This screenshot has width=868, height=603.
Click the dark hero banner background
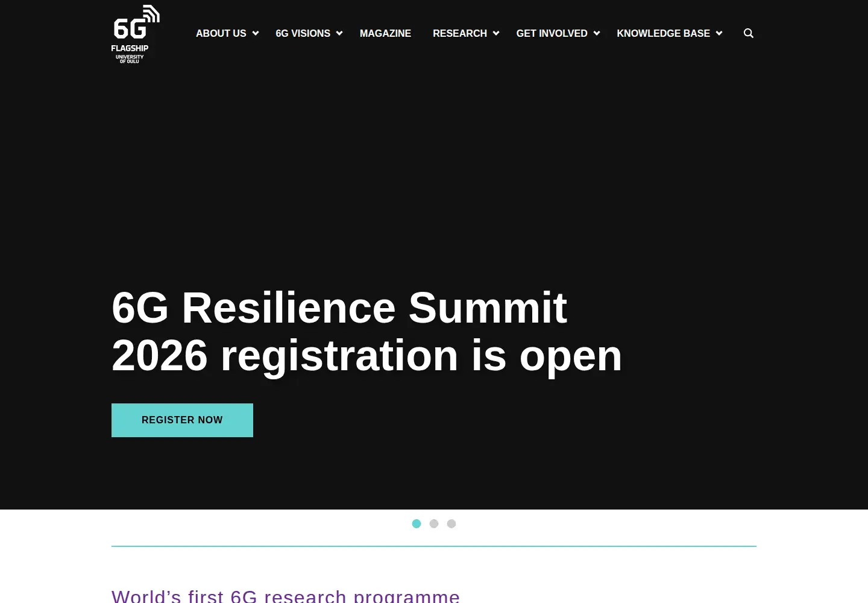[x=434, y=181]
